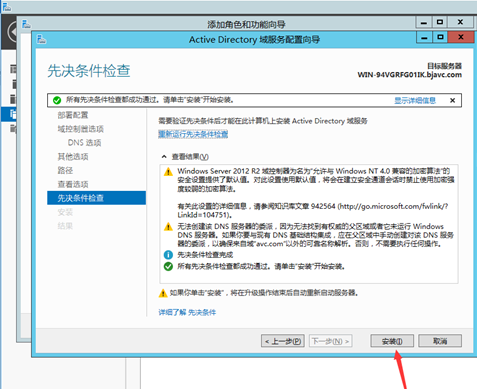
Task: Open the 显示详细信息 link in the notification bar
Action: (x=415, y=100)
